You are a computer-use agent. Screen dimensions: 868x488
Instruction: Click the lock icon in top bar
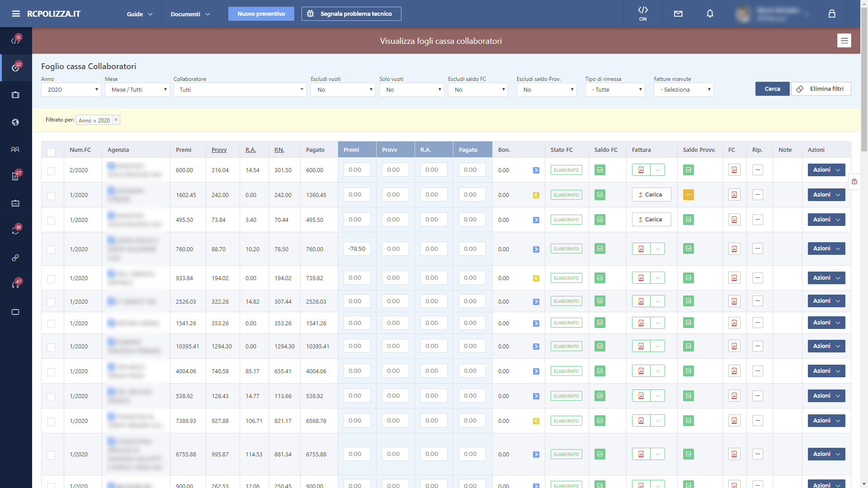(832, 14)
